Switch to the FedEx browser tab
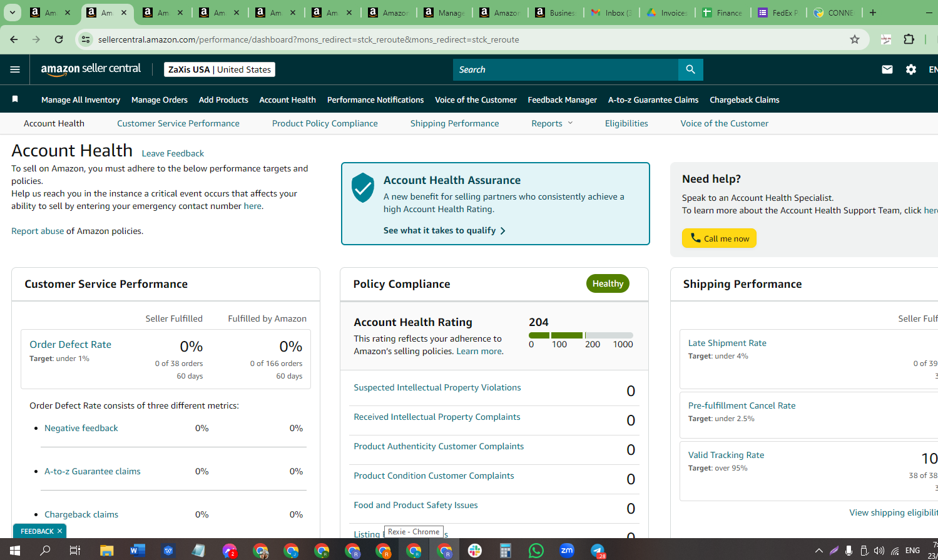938x560 pixels. click(x=778, y=13)
